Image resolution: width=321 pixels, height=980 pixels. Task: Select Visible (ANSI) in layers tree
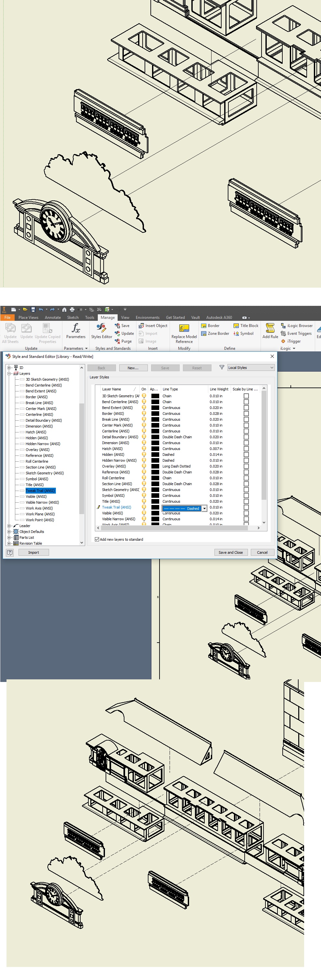(x=36, y=497)
